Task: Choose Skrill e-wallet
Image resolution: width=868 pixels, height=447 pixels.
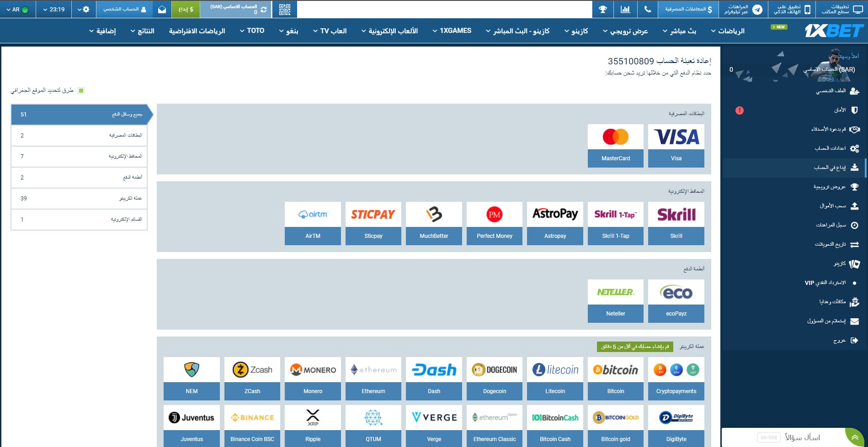Action: click(x=676, y=223)
